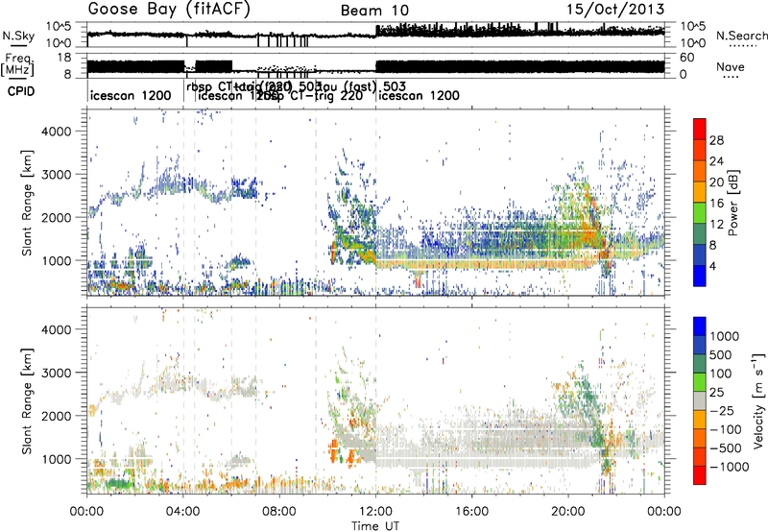
Task: Click the '4' label on the Power scale
Action: pos(713,267)
